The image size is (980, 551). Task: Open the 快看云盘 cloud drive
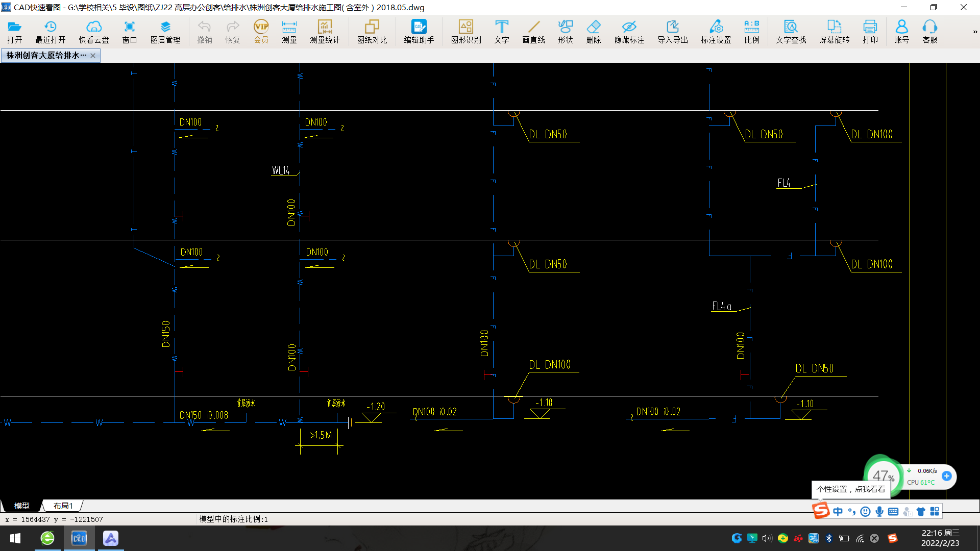(94, 32)
